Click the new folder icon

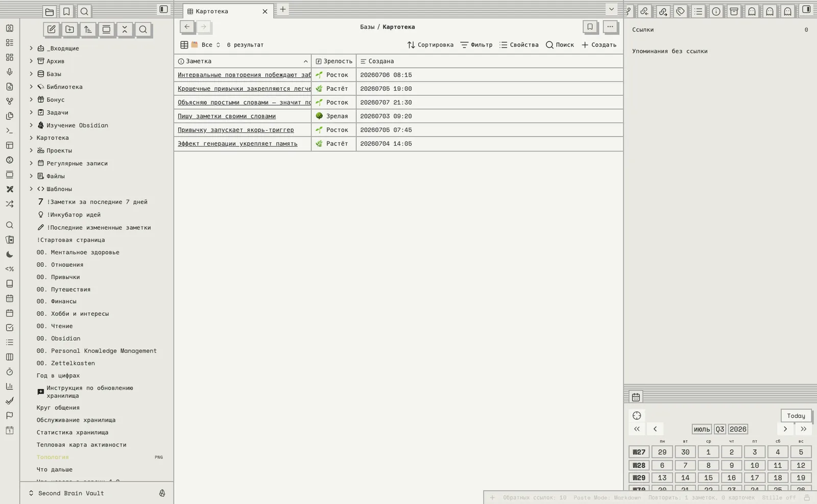tap(70, 30)
